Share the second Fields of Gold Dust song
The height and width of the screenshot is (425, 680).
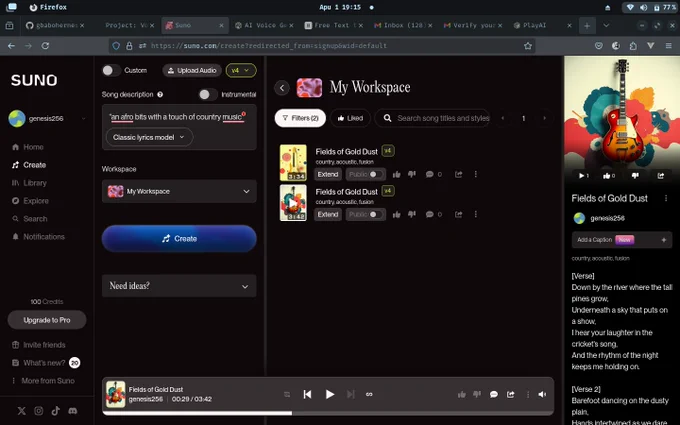(x=458, y=214)
